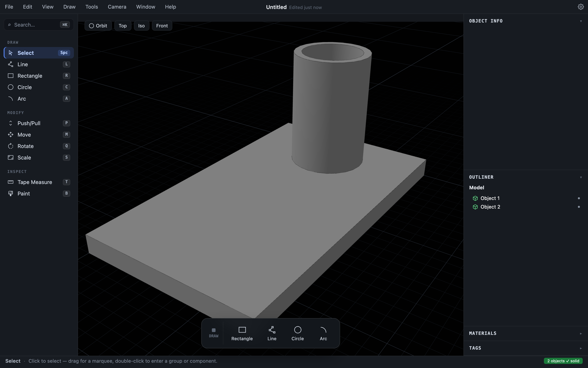Select the Paint bucket tool
The image size is (588, 368).
(x=39, y=193)
